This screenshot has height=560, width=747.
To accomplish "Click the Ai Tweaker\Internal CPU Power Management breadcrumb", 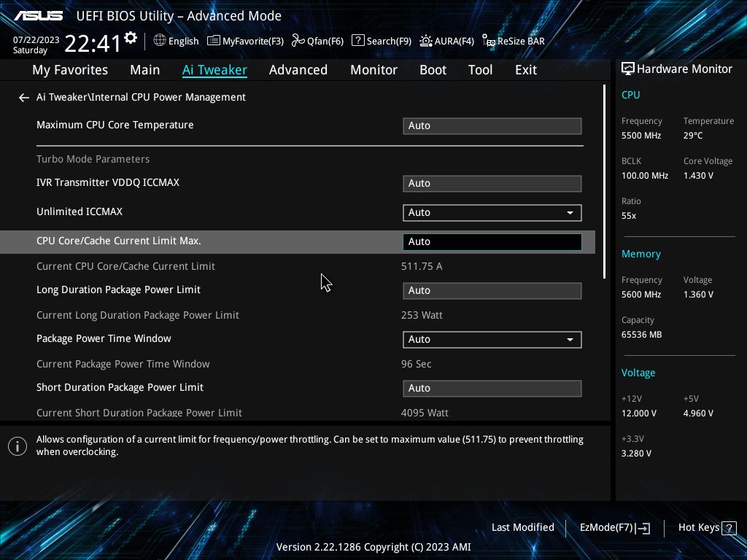I will (141, 97).
